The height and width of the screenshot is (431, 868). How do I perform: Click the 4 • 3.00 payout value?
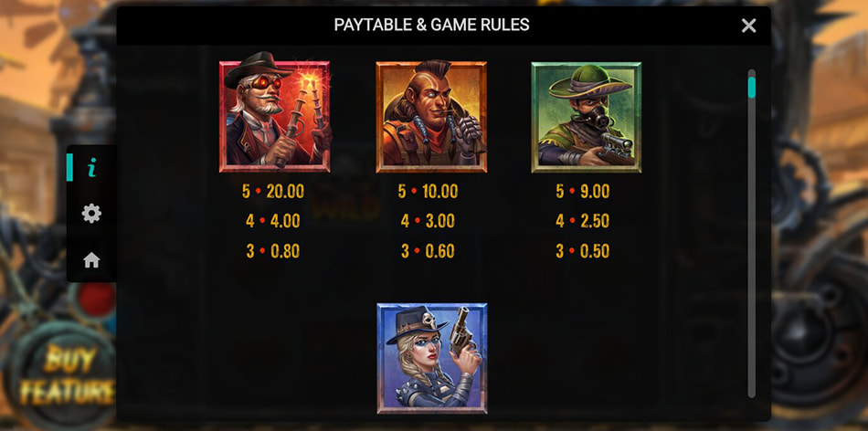point(428,221)
